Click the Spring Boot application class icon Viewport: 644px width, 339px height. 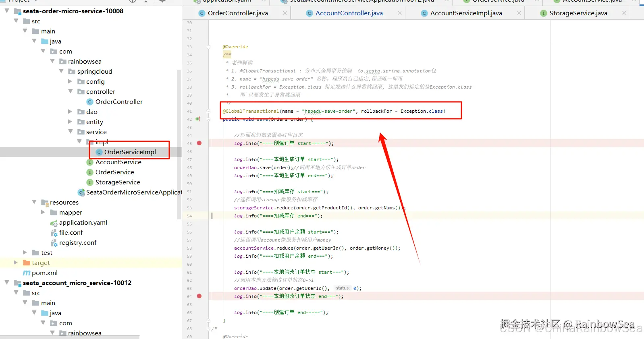[81, 192]
